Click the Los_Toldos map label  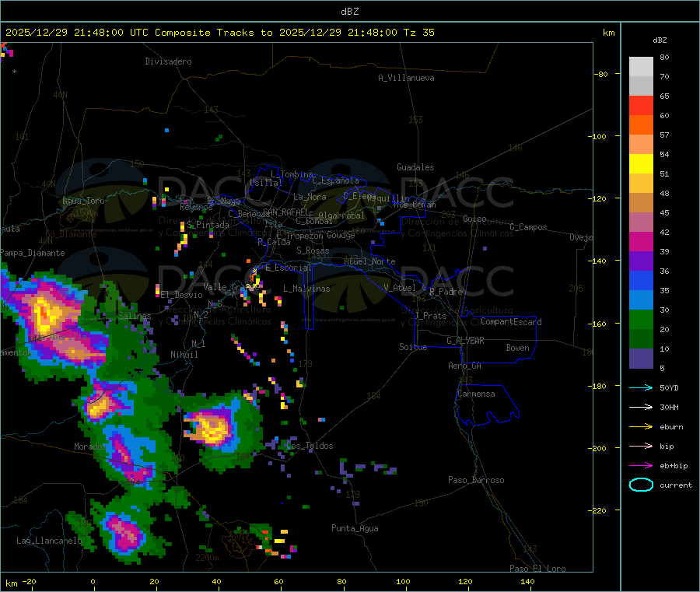[x=310, y=446]
